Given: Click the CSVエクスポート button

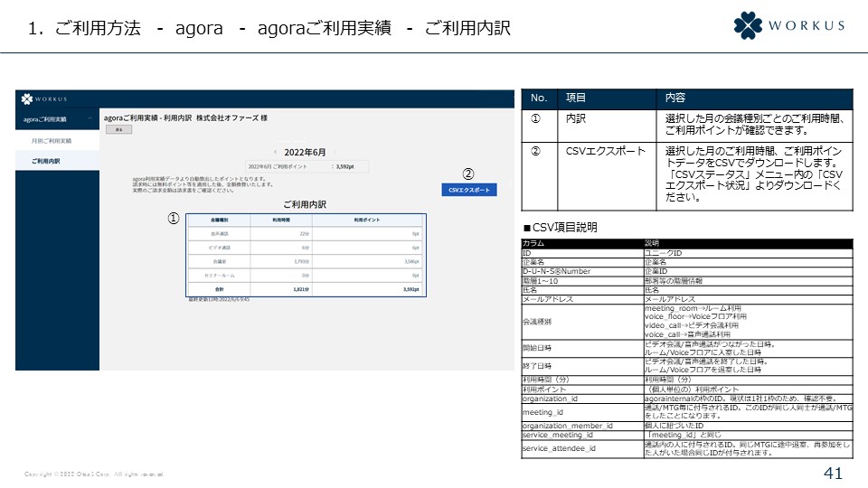Looking at the screenshot, I should (x=469, y=190).
